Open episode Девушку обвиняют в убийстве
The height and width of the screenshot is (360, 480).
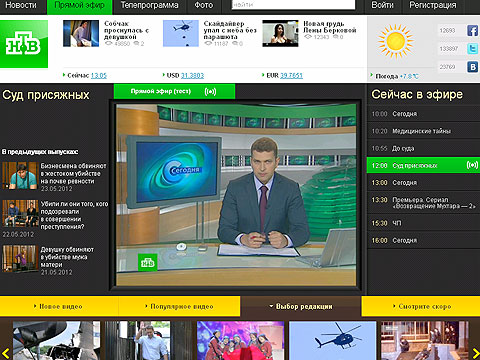point(67,257)
